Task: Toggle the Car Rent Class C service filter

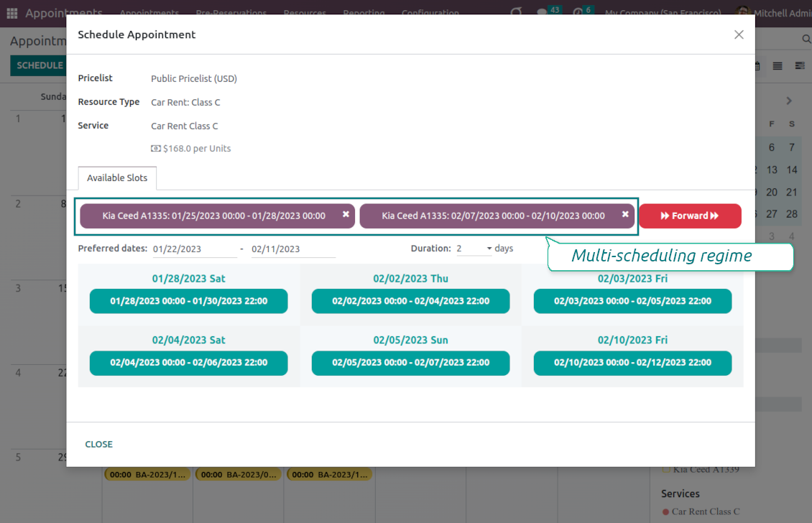Action: [x=665, y=512]
